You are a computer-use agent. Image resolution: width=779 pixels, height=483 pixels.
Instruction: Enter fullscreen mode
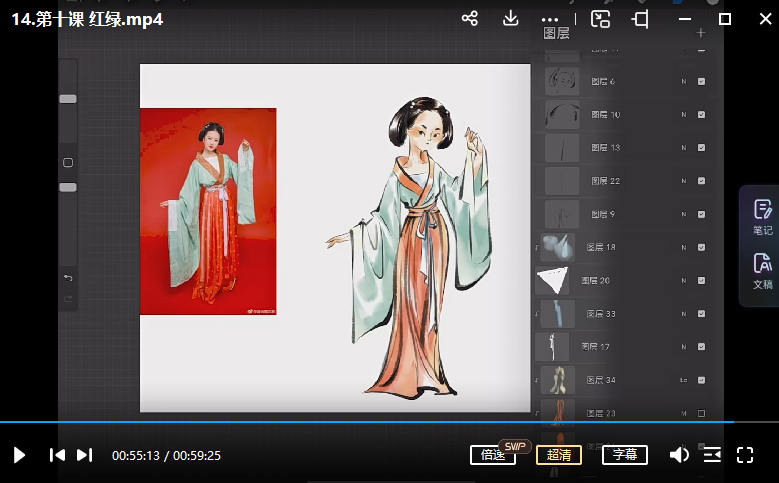coord(745,455)
